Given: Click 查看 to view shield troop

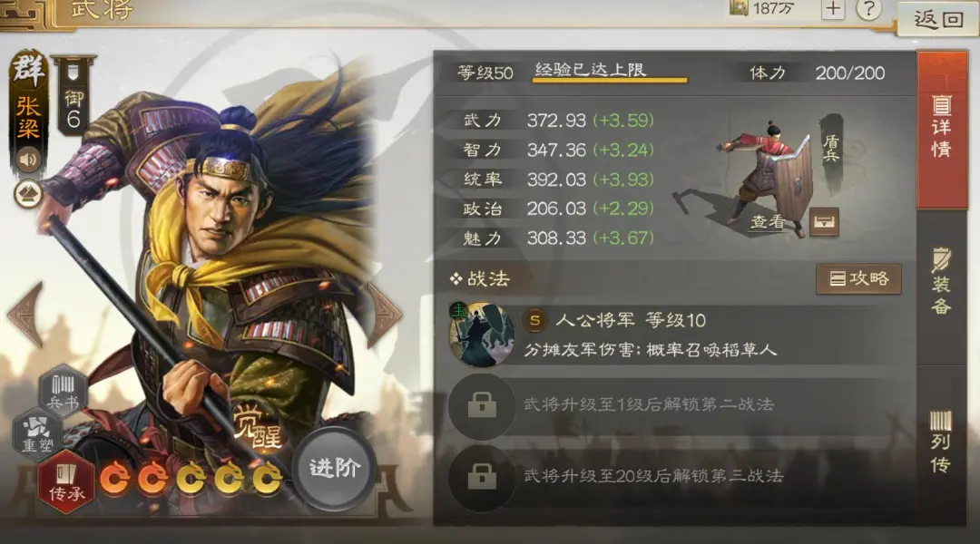Looking at the screenshot, I should [x=768, y=222].
